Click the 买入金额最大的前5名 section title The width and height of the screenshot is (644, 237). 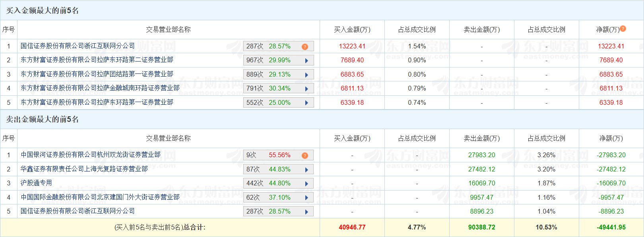[42, 10]
